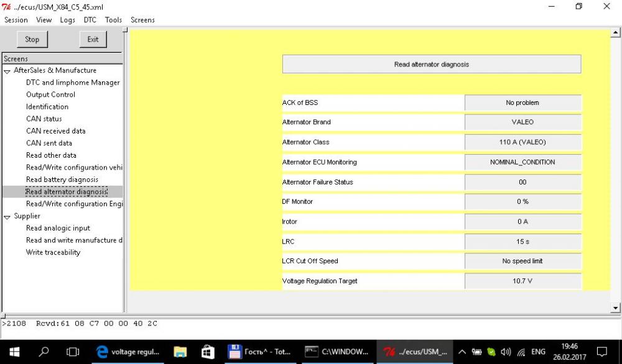The height and width of the screenshot is (364, 622).
Task: Click the scroll-down arrow of main panel
Action: tap(616, 307)
